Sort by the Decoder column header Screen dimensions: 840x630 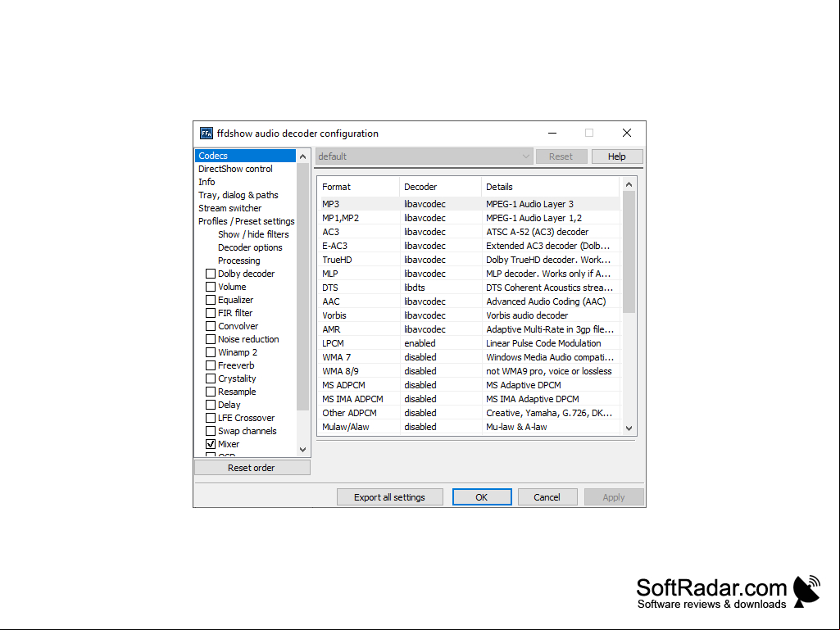(x=440, y=187)
